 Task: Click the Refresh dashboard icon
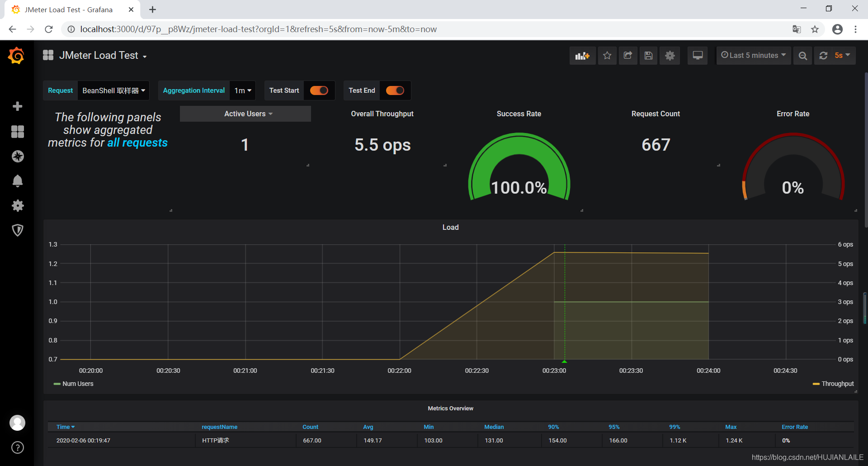[x=823, y=56]
